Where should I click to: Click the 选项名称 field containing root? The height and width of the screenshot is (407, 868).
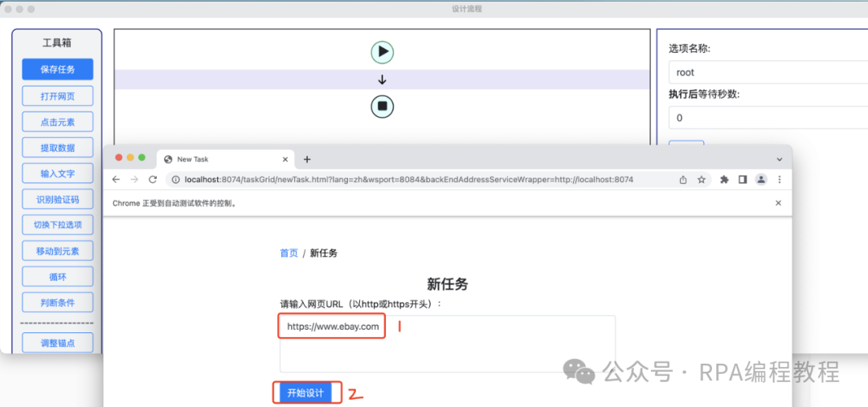768,72
